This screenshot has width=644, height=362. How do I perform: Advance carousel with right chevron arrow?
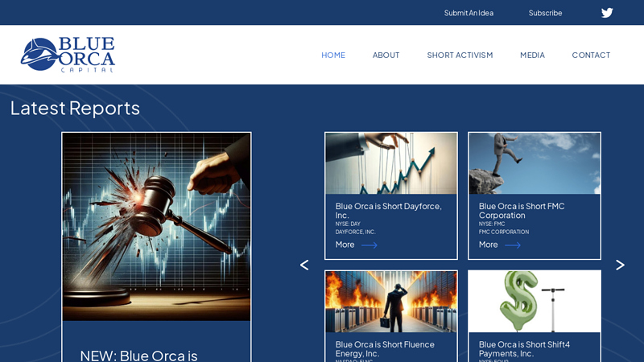tap(620, 265)
